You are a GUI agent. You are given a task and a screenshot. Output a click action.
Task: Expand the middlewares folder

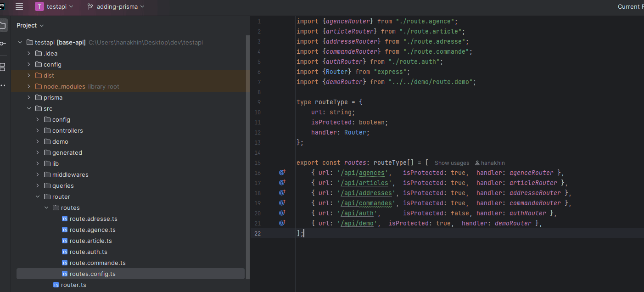(x=38, y=174)
